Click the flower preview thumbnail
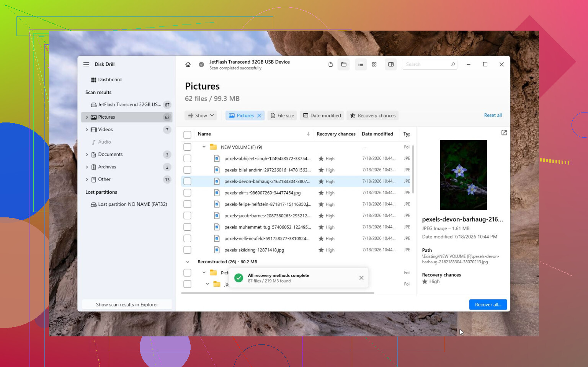 (x=463, y=175)
